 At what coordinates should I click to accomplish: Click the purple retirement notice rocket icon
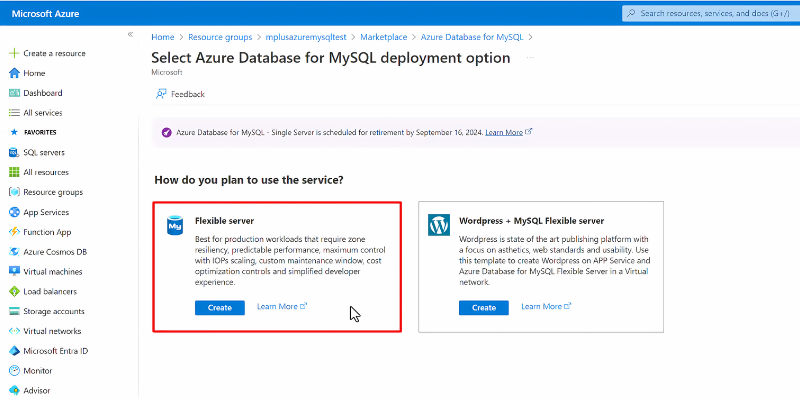[166, 133]
